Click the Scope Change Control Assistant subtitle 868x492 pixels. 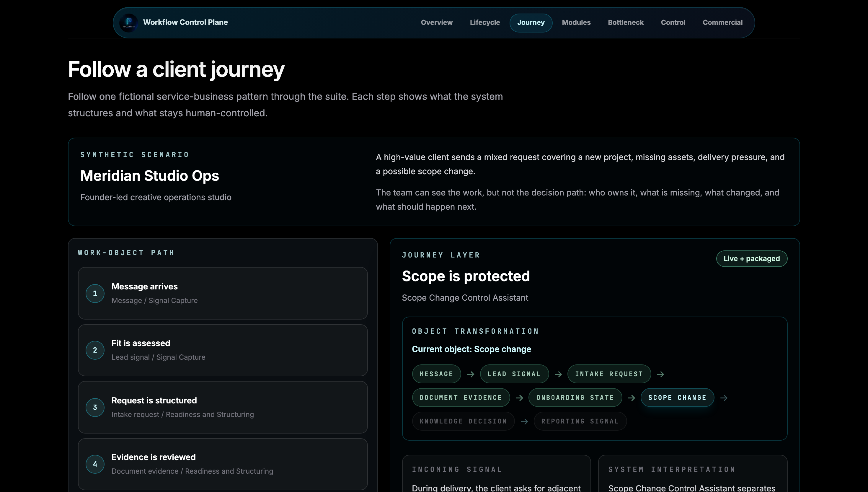(465, 298)
